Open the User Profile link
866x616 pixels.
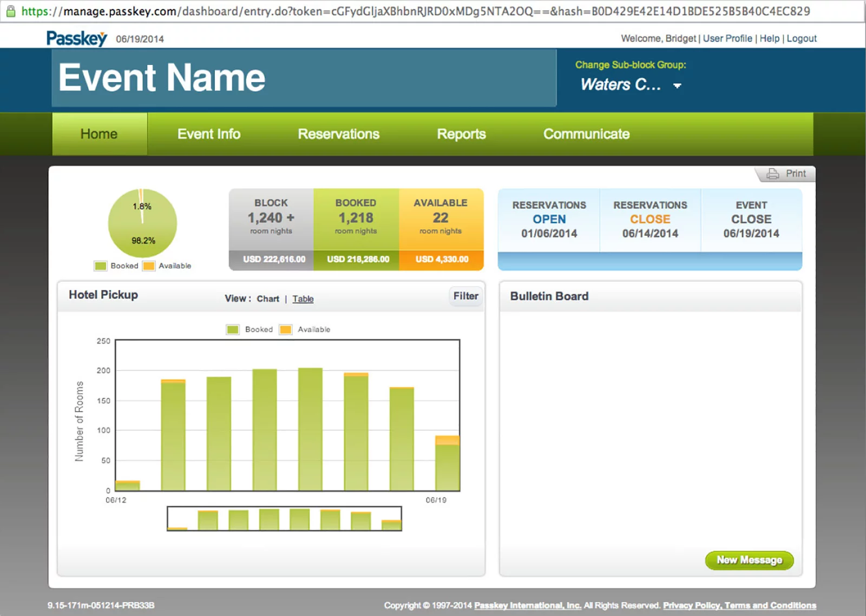coord(727,38)
